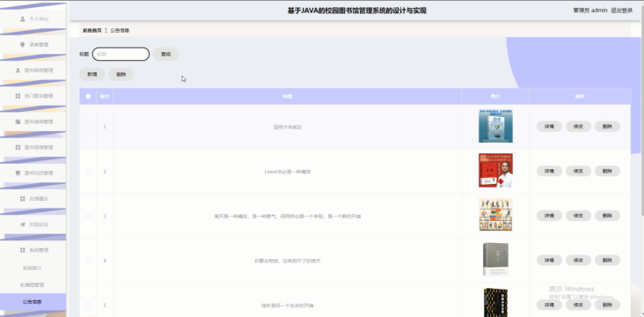Open 详情 for row 2
This screenshot has width=644, height=317.
pyautogui.click(x=549, y=171)
